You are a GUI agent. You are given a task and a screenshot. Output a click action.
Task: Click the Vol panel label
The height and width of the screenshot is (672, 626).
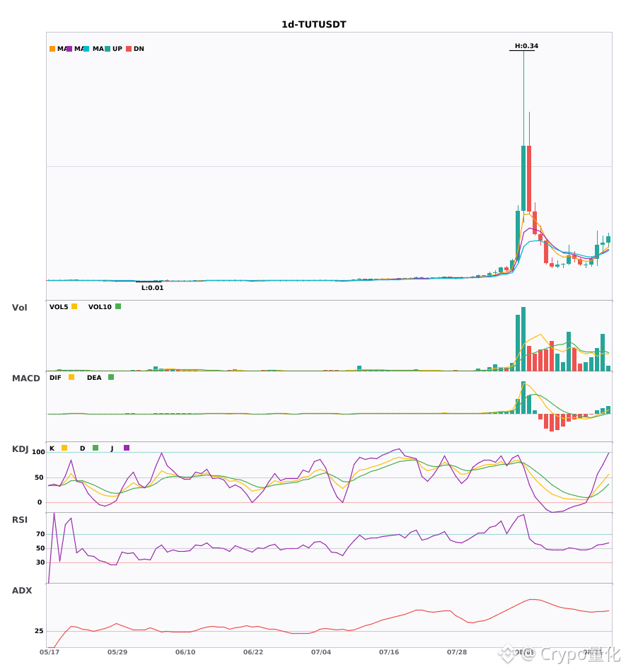tap(19, 307)
